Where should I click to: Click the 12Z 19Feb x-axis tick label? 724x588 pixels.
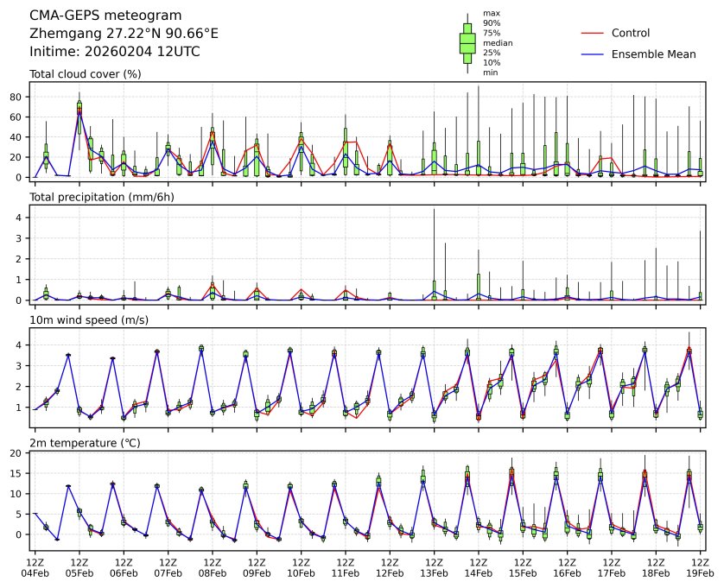tap(700, 566)
